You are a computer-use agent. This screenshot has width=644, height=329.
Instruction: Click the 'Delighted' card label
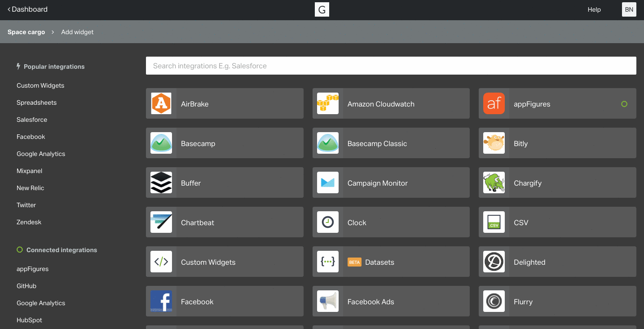(529, 262)
